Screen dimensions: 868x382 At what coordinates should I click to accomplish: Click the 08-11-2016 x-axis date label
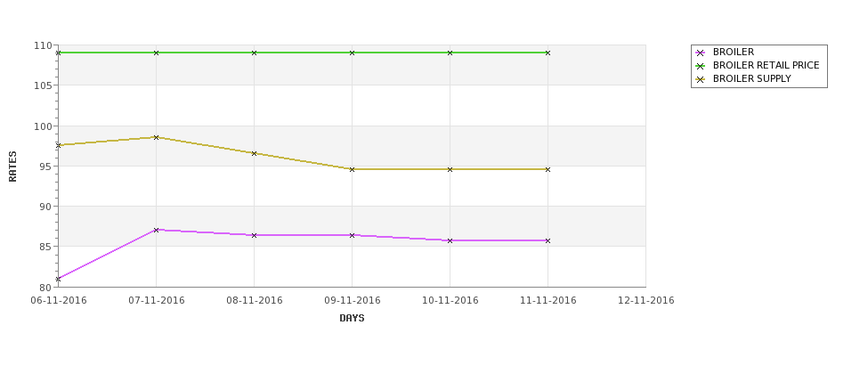(x=254, y=301)
